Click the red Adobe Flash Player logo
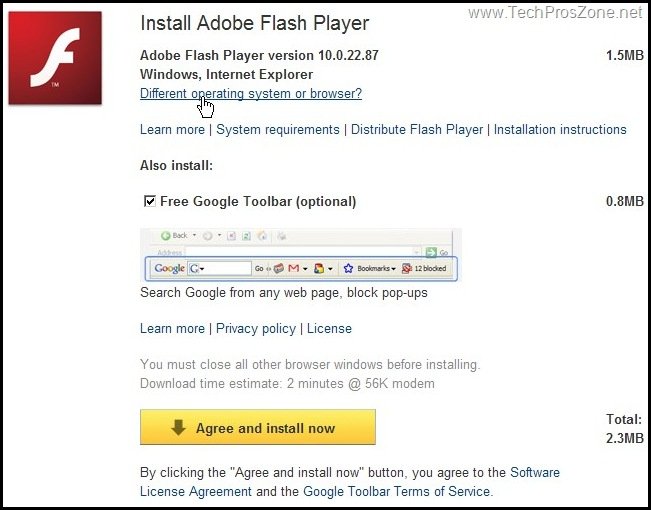 [x=55, y=58]
